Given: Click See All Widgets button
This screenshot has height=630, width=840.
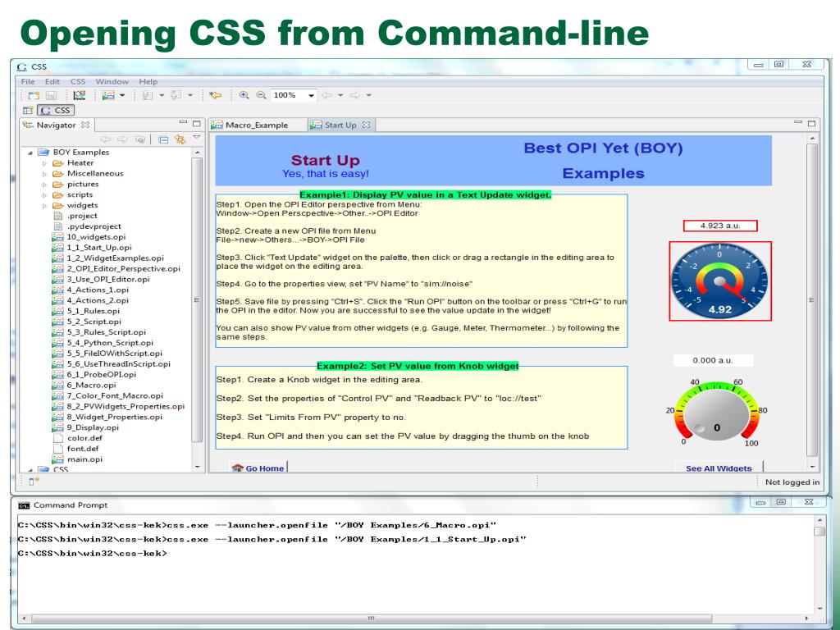Looking at the screenshot, I should coord(719,468).
